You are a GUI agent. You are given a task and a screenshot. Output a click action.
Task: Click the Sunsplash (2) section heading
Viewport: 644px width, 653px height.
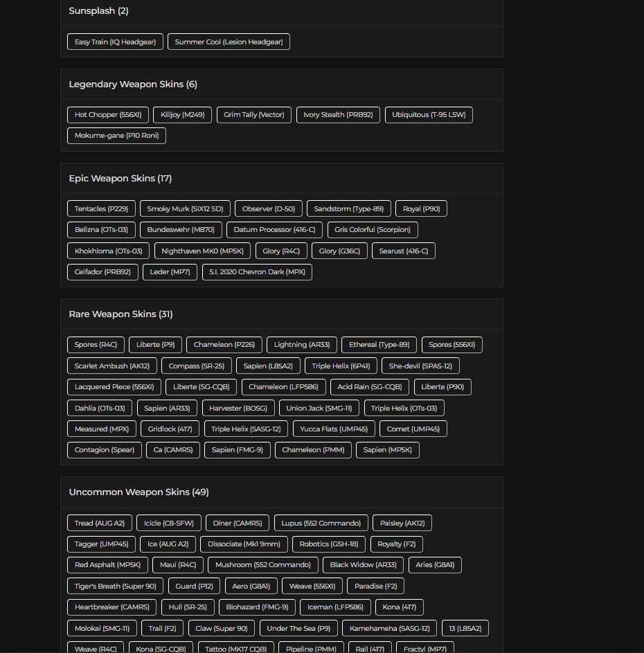(99, 11)
